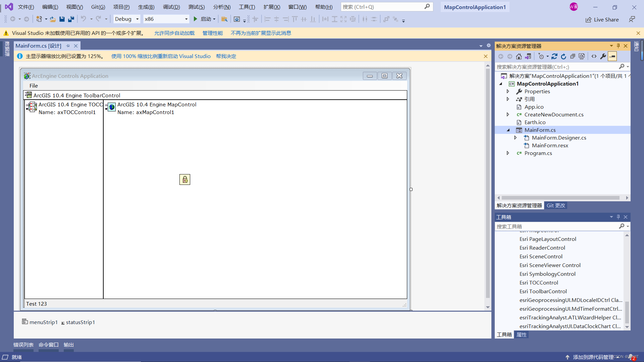This screenshot has width=644, height=362.
Task: Expand the 引用 references node
Action: (508, 99)
